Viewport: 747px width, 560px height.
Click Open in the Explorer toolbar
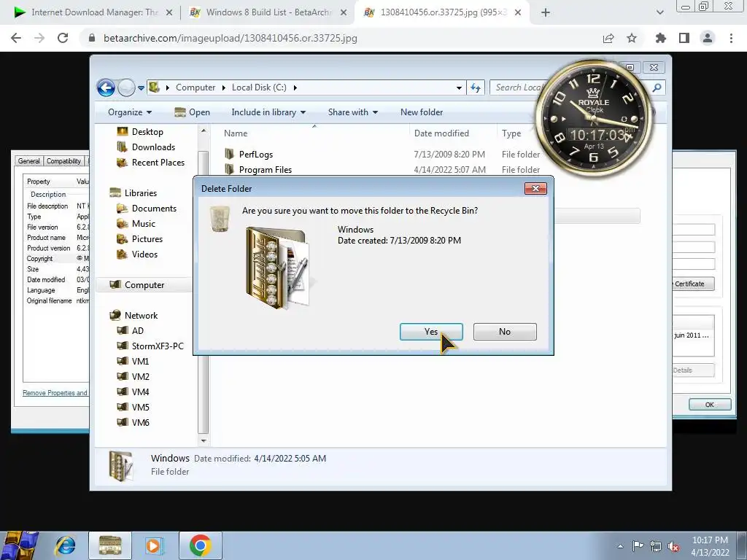[193, 112]
